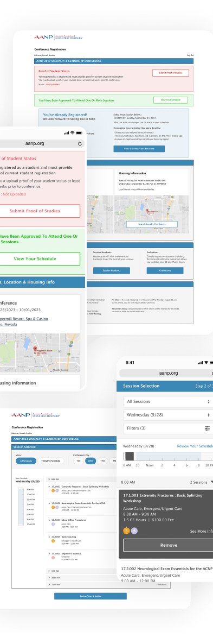Click the red hotel pin on the tablet map
Viewport: 213px width, 644px height.
(x=147, y=211)
